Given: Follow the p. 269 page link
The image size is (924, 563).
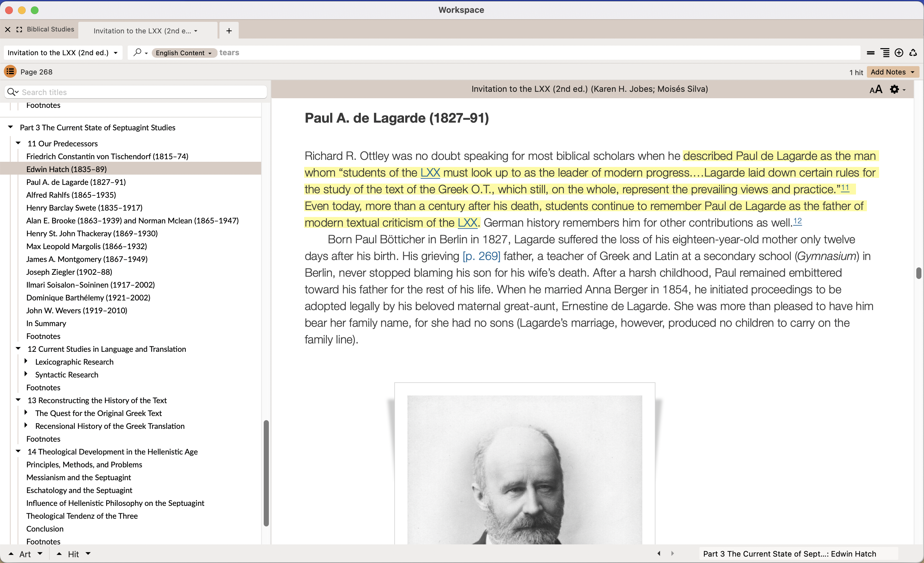Looking at the screenshot, I should (x=481, y=256).
